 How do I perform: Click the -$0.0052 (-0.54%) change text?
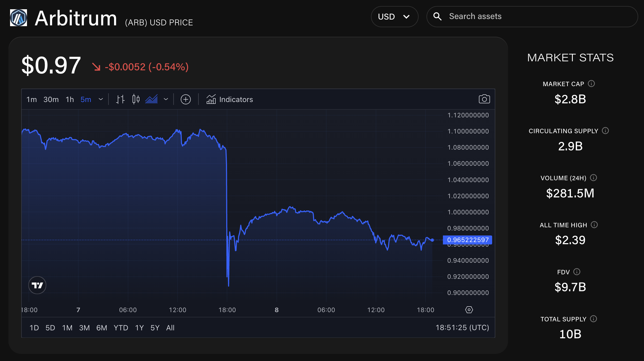click(x=147, y=67)
